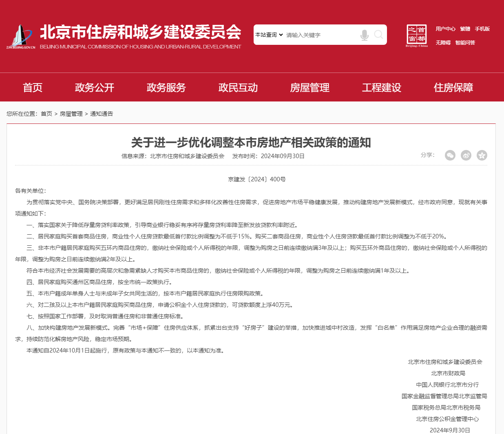Click the microphone voice search icon
This screenshot has height=434, width=504.
tap(364, 35)
